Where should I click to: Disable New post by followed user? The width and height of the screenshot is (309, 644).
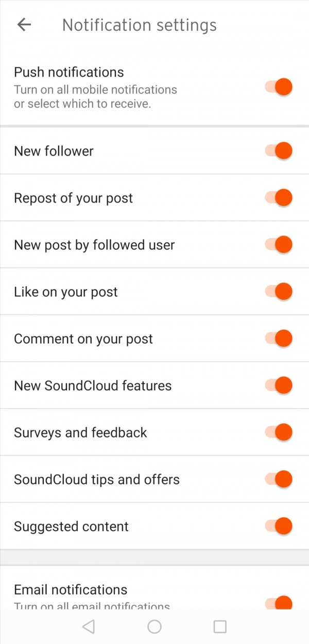(x=279, y=245)
